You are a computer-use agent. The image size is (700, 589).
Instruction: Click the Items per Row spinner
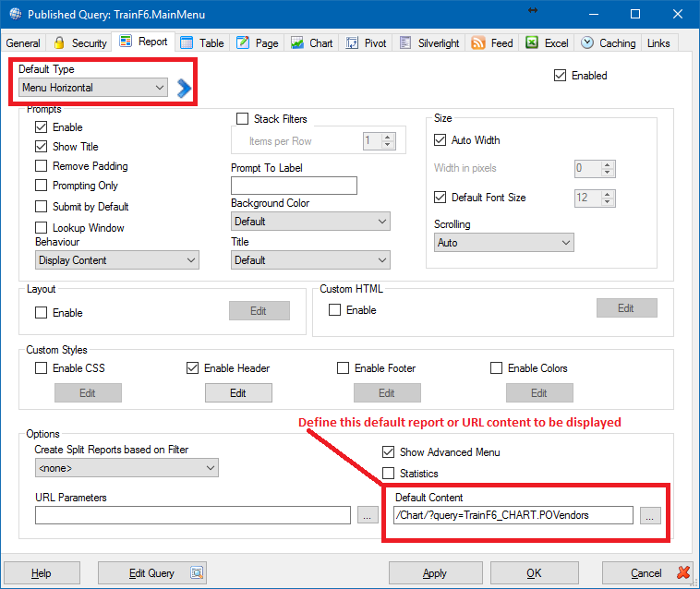coord(380,141)
